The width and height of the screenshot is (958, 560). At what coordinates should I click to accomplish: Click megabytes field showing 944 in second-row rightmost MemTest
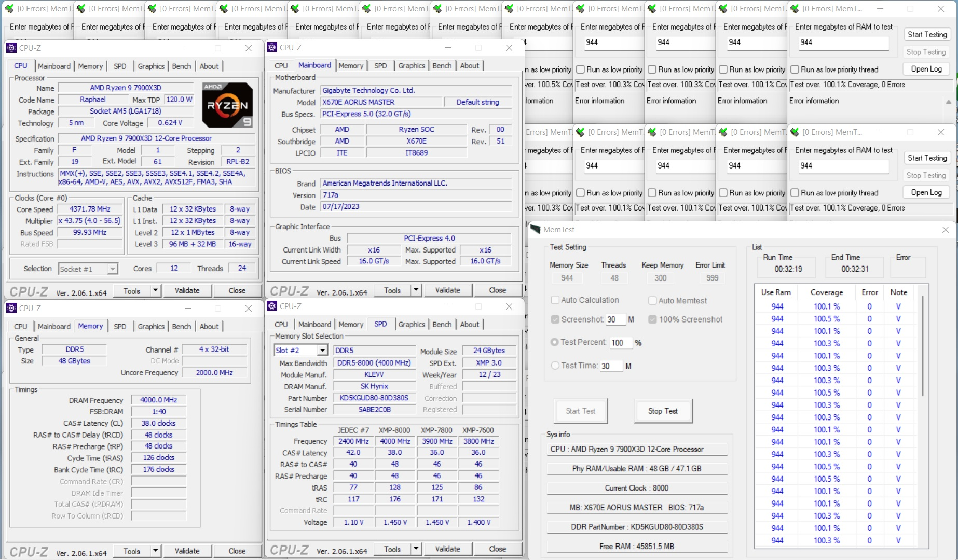(844, 166)
